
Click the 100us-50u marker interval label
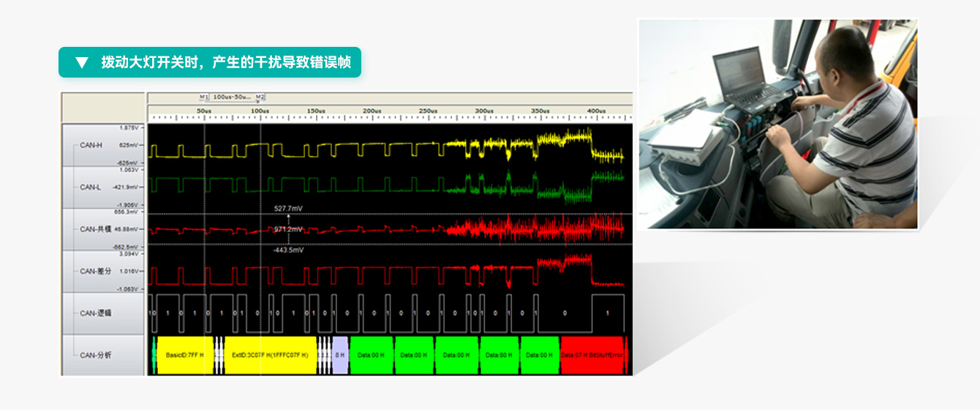232,97
